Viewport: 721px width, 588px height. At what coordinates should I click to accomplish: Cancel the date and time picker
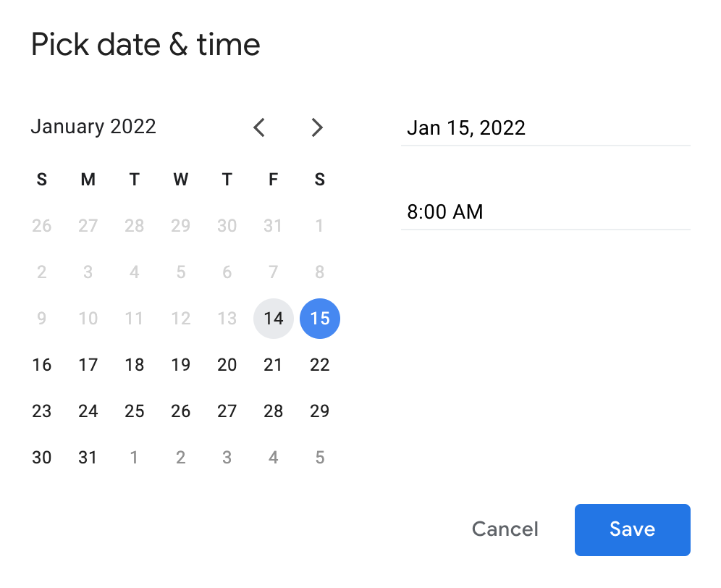click(x=505, y=529)
